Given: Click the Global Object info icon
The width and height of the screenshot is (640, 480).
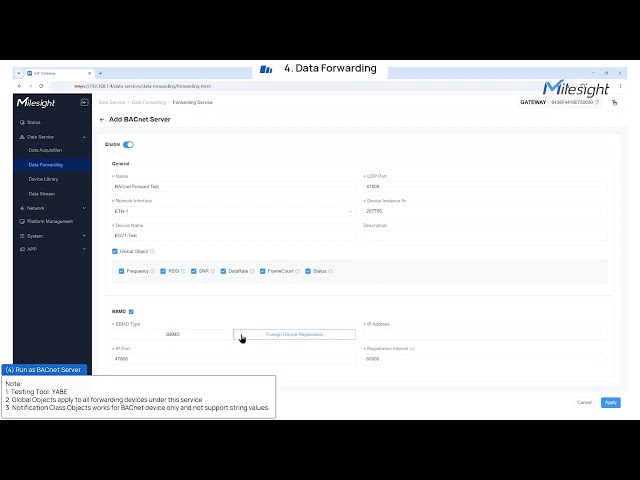Looking at the screenshot, I should [x=152, y=251].
